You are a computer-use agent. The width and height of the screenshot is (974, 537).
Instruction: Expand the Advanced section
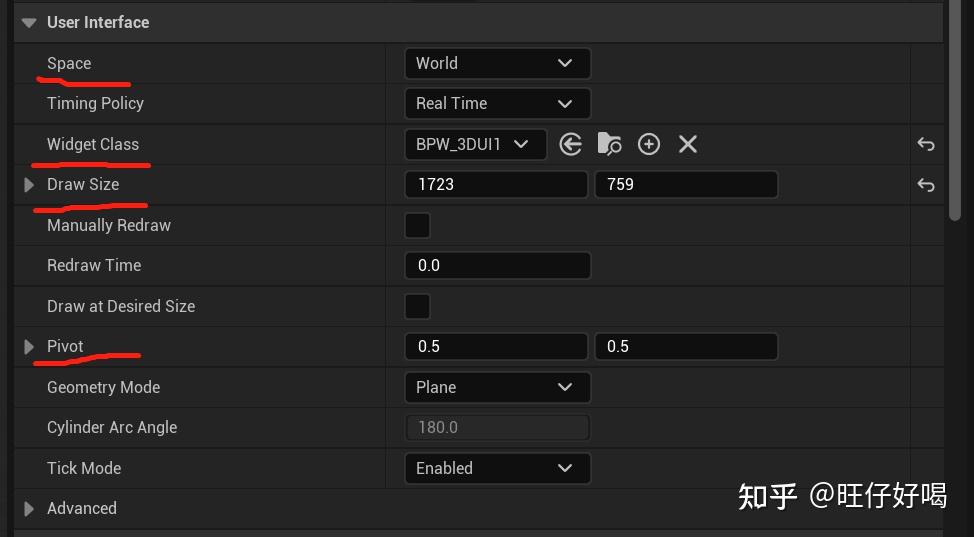coord(29,508)
